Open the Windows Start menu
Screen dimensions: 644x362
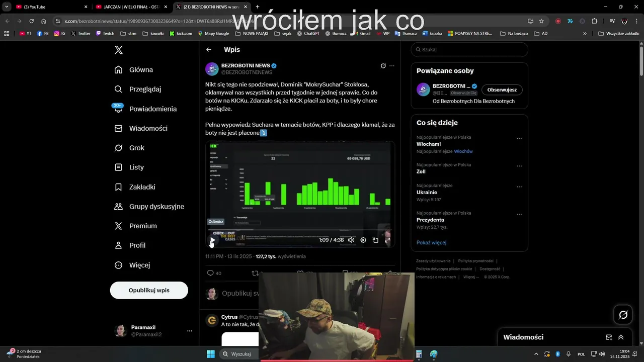[211, 354]
